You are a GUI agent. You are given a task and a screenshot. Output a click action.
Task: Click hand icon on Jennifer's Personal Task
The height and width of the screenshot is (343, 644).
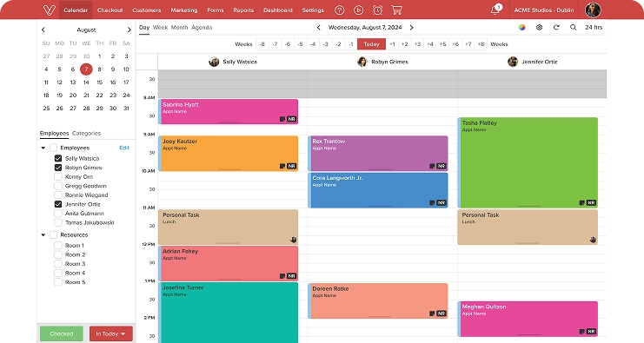[593, 240]
